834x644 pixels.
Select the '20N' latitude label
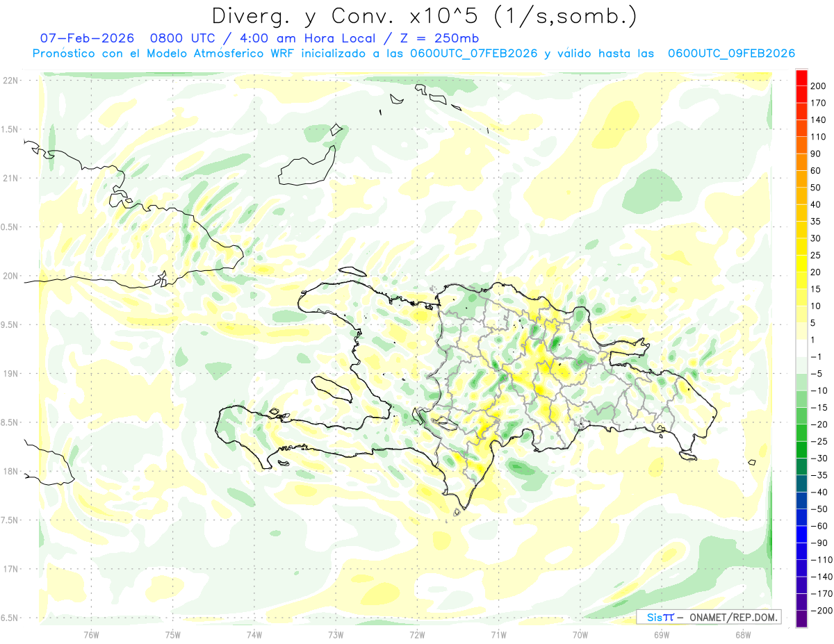(x=10, y=276)
